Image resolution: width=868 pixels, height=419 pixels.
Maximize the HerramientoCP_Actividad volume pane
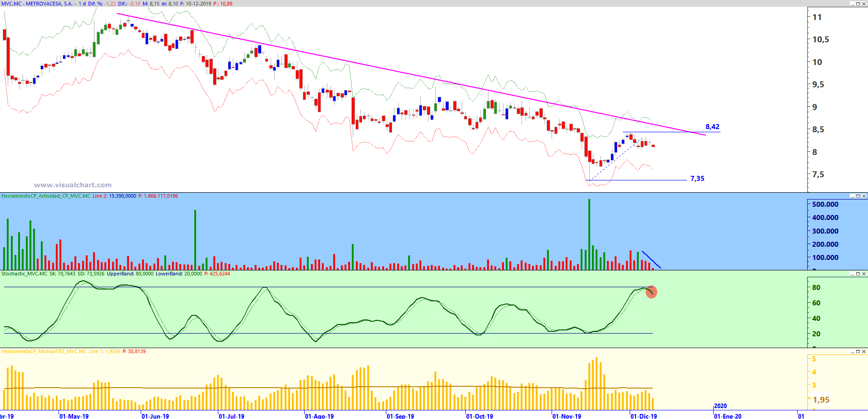coord(858,196)
